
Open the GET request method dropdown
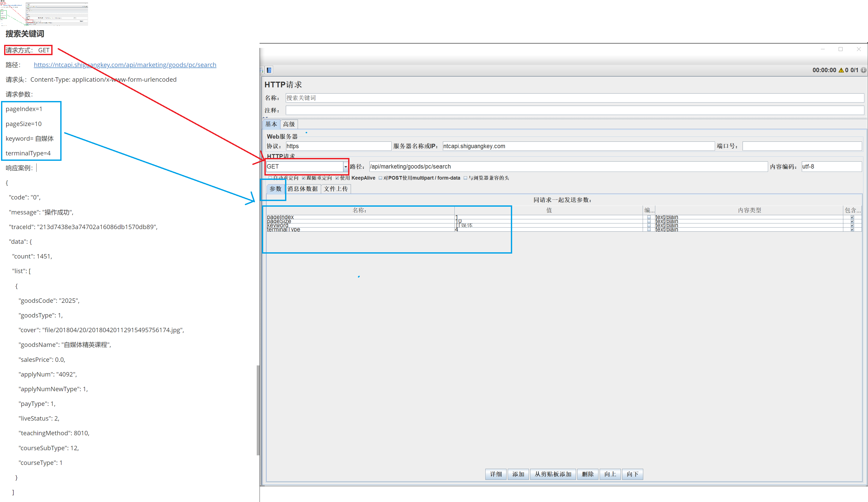coord(345,167)
